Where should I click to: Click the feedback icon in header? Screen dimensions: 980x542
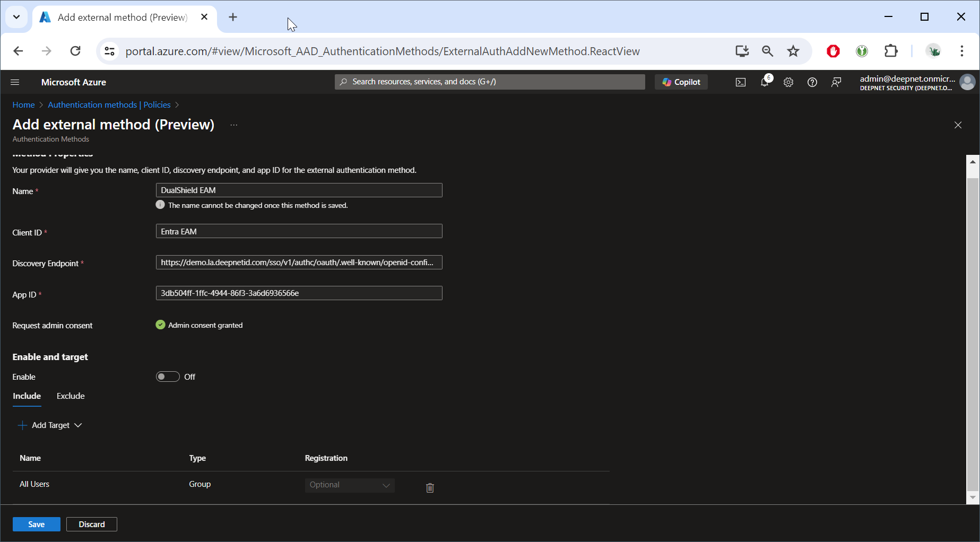point(836,82)
